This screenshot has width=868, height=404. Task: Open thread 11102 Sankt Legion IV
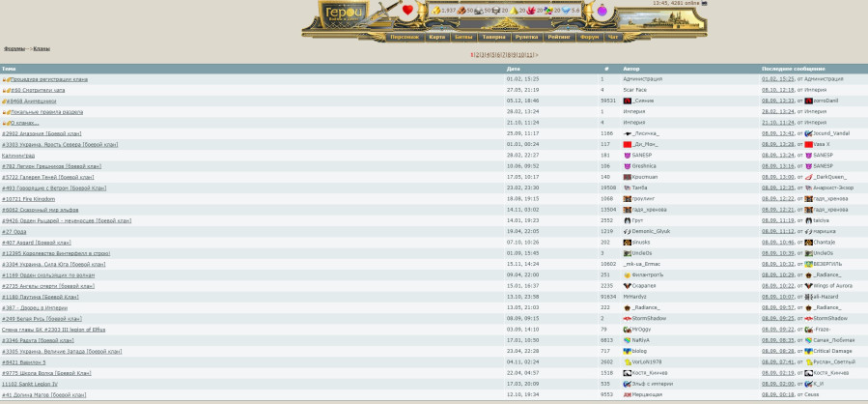point(29,384)
